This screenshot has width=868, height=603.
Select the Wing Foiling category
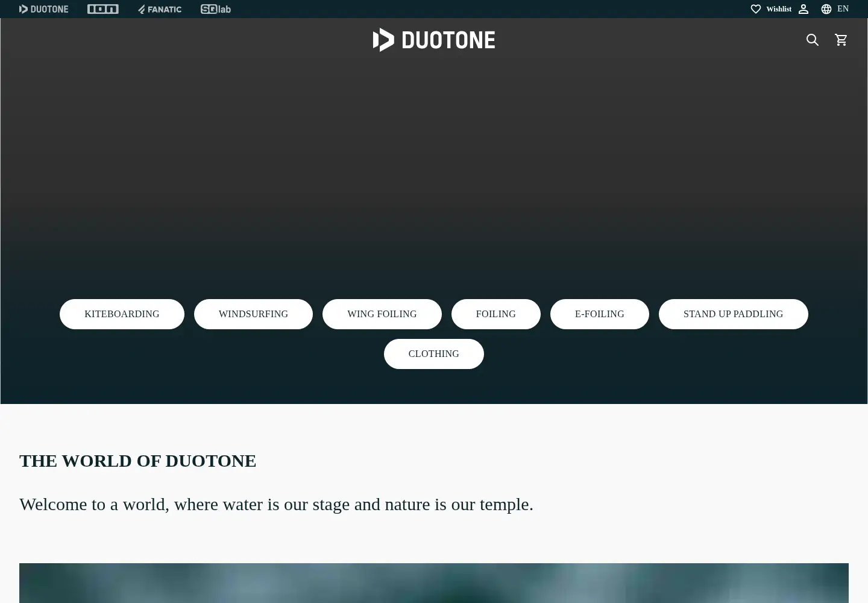382,314
